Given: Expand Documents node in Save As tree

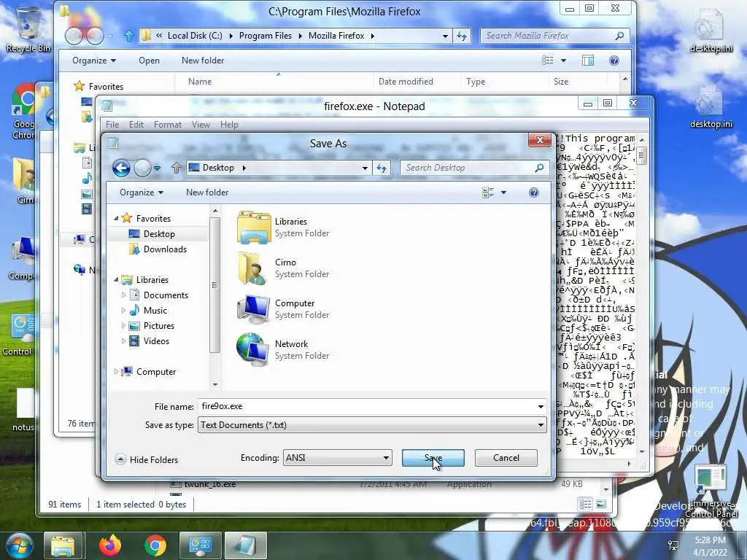Looking at the screenshot, I should [x=123, y=295].
